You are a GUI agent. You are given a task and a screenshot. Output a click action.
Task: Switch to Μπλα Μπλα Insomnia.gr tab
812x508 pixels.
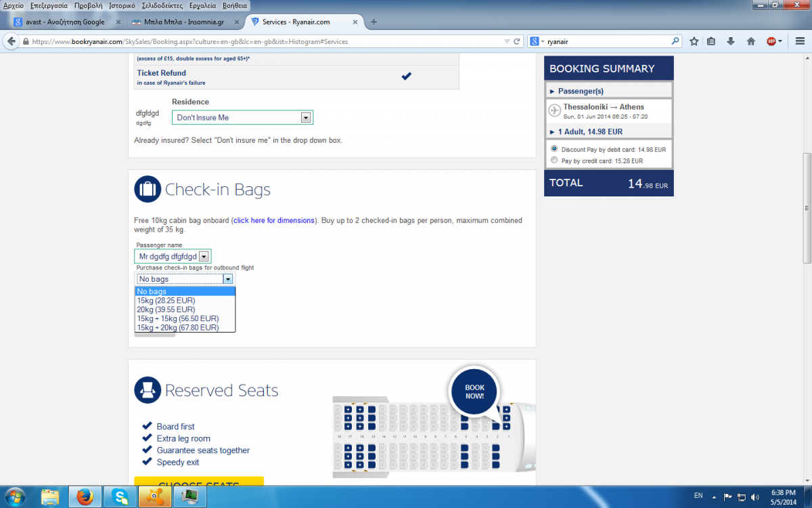(x=186, y=22)
